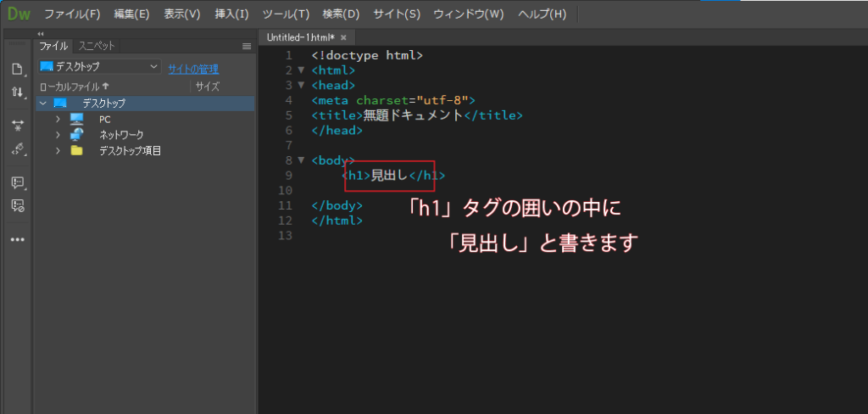Click the closing </head> tag

pyautogui.click(x=337, y=131)
